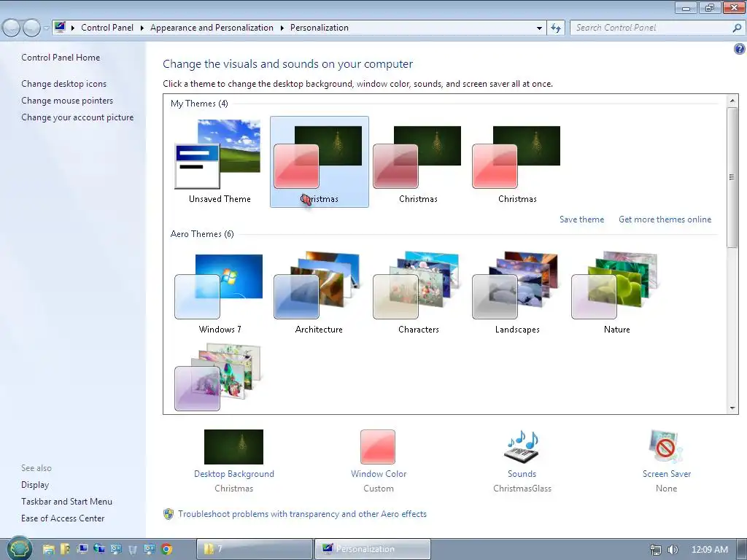Click Appearance and Personalization breadcrumb
747x560 pixels.
212,28
